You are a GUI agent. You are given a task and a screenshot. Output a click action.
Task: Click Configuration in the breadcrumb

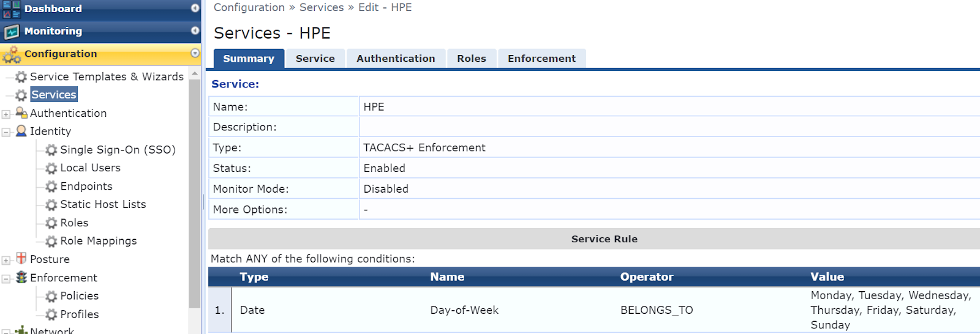pyautogui.click(x=249, y=7)
